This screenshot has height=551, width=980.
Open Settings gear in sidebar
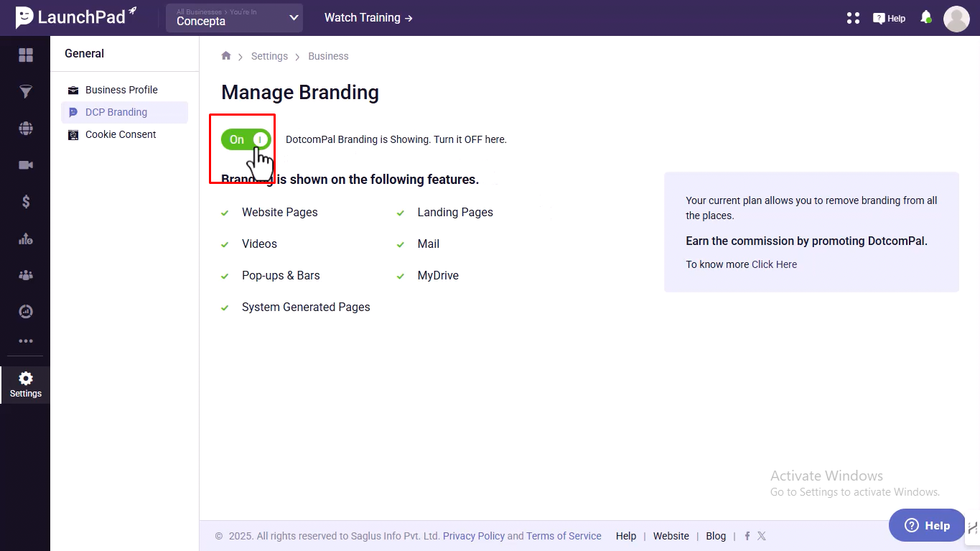[26, 385]
